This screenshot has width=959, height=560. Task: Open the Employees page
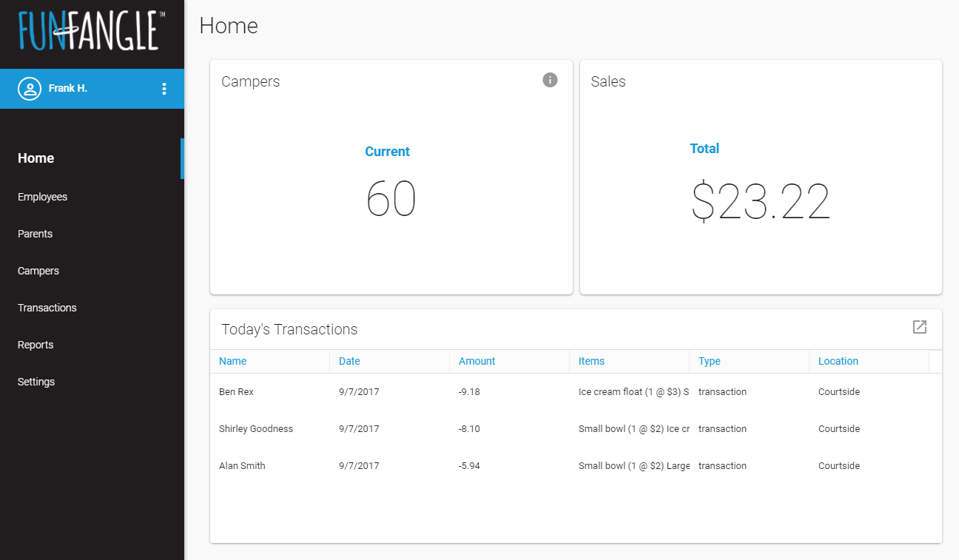(42, 197)
